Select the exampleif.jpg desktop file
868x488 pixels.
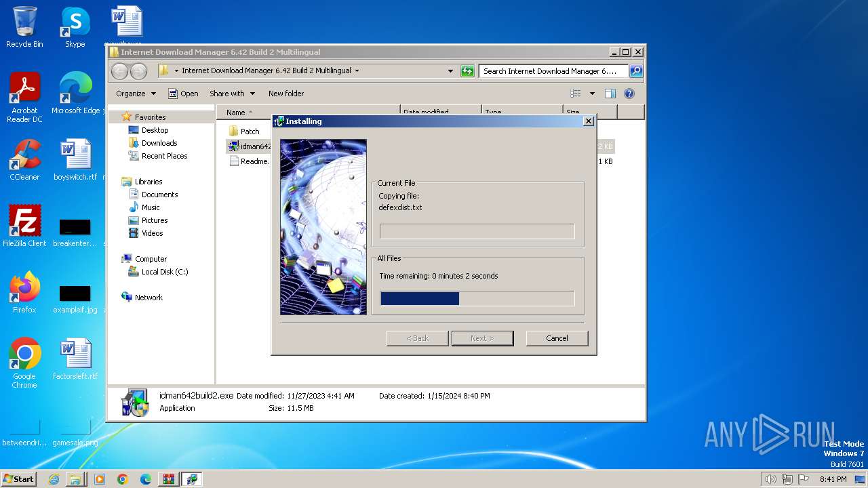[x=75, y=298]
